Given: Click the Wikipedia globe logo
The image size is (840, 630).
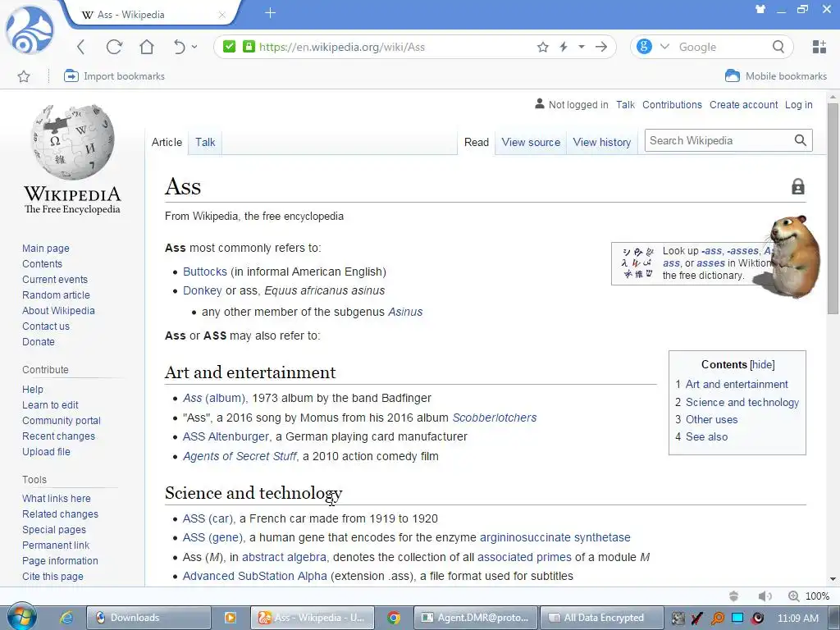Looking at the screenshot, I should point(72,142).
